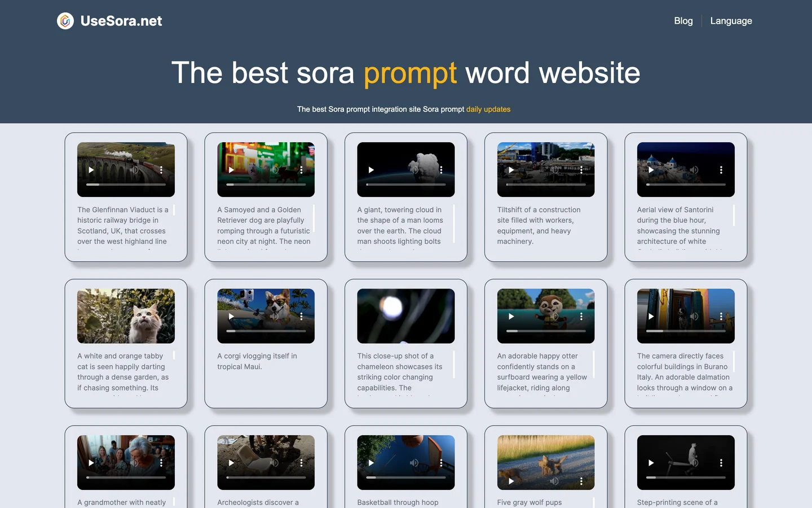Seek the Santorini video progress bar
This screenshot has width=812, height=508.
click(x=686, y=185)
